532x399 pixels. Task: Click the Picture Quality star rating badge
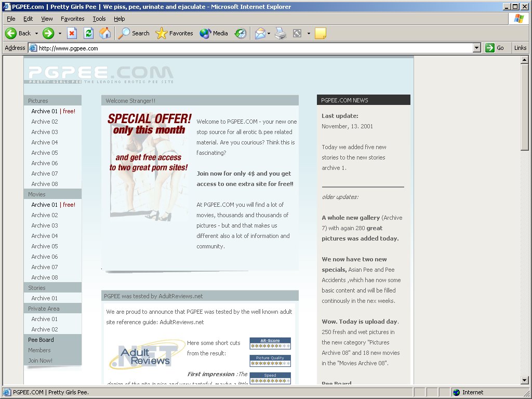click(270, 361)
